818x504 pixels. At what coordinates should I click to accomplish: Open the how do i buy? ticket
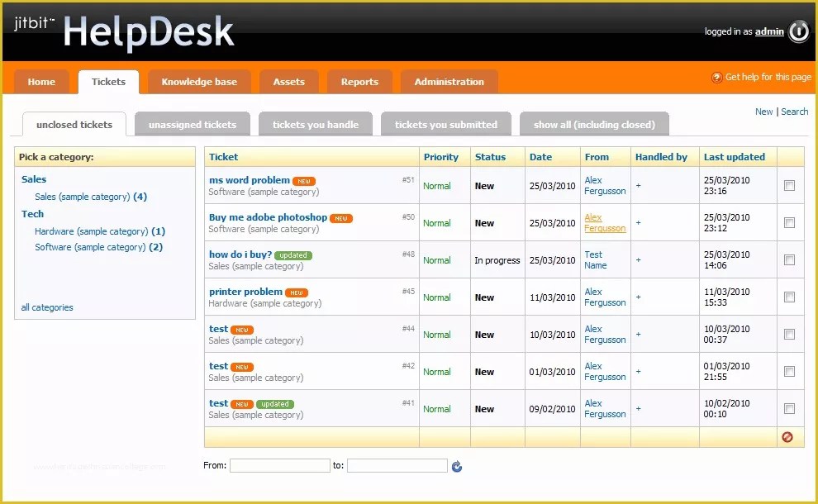tap(240, 254)
